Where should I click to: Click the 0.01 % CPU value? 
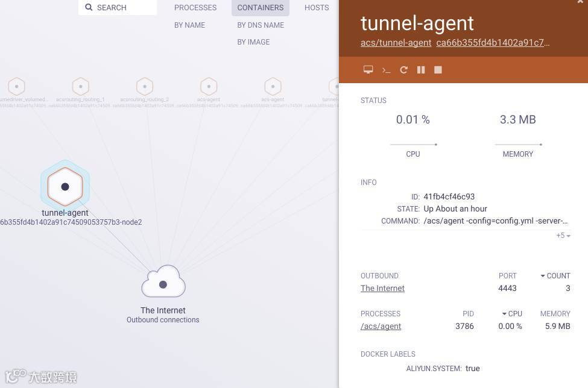(x=413, y=119)
